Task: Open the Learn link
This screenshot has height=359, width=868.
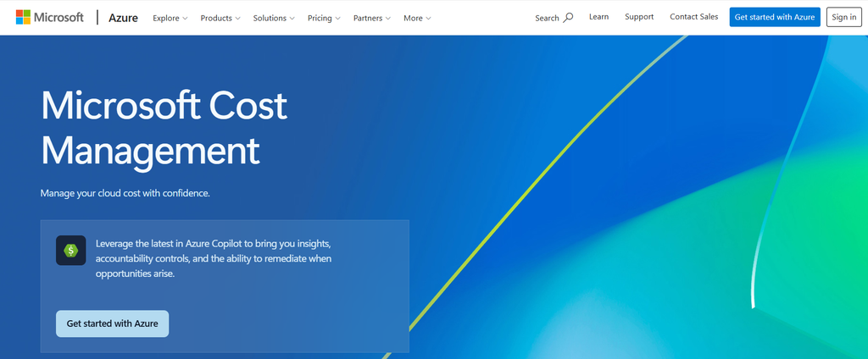Action: click(598, 17)
